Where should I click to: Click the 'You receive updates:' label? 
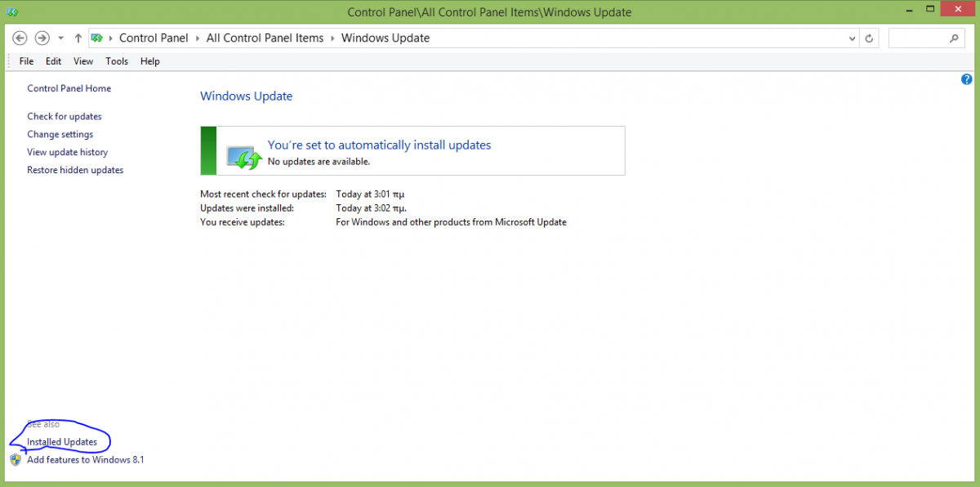click(x=242, y=222)
